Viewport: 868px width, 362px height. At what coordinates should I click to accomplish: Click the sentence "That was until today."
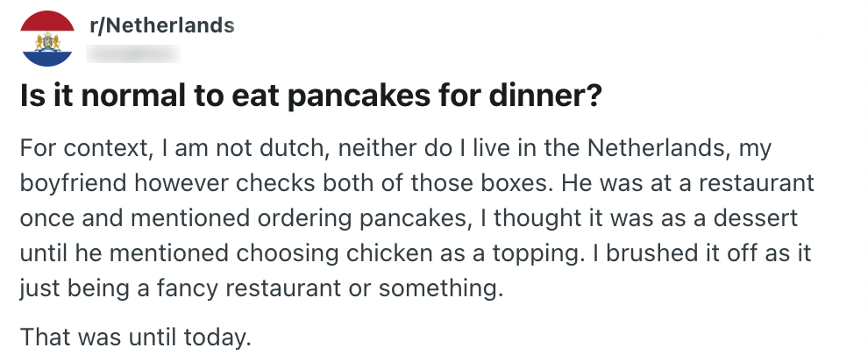[x=136, y=337]
